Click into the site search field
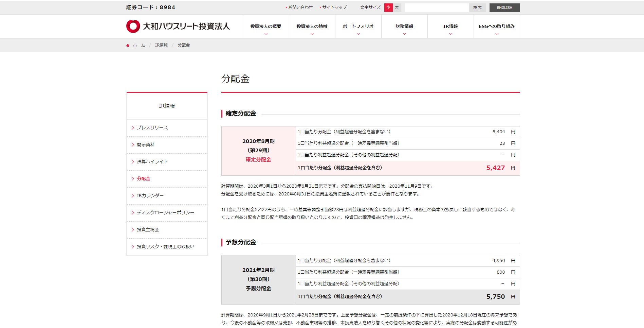The image size is (644, 328). click(437, 7)
